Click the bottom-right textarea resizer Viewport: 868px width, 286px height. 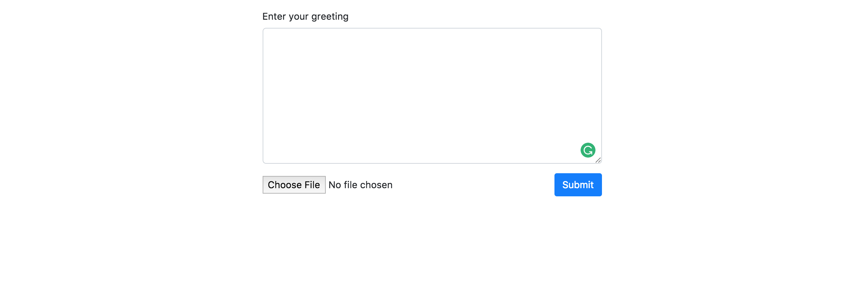(598, 160)
